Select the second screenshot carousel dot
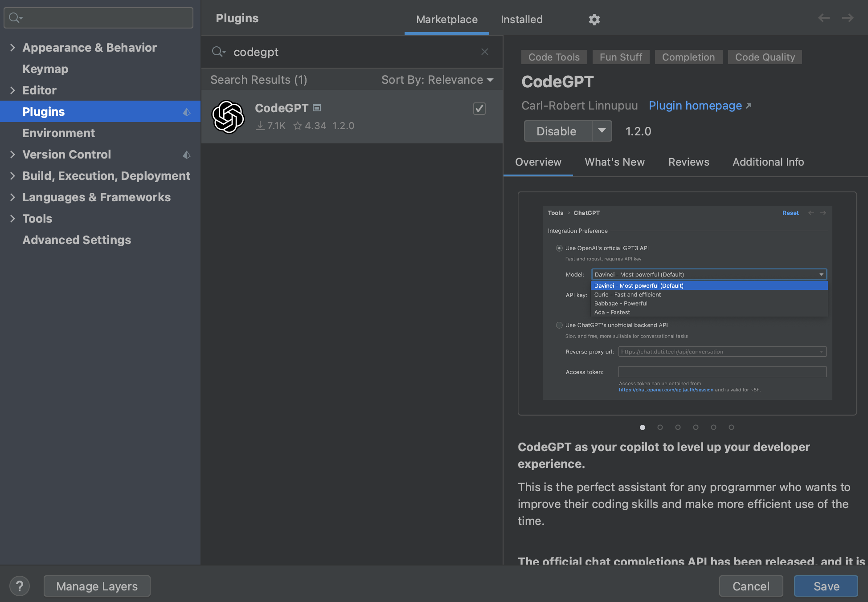Image resolution: width=868 pixels, height=602 pixels. [660, 427]
